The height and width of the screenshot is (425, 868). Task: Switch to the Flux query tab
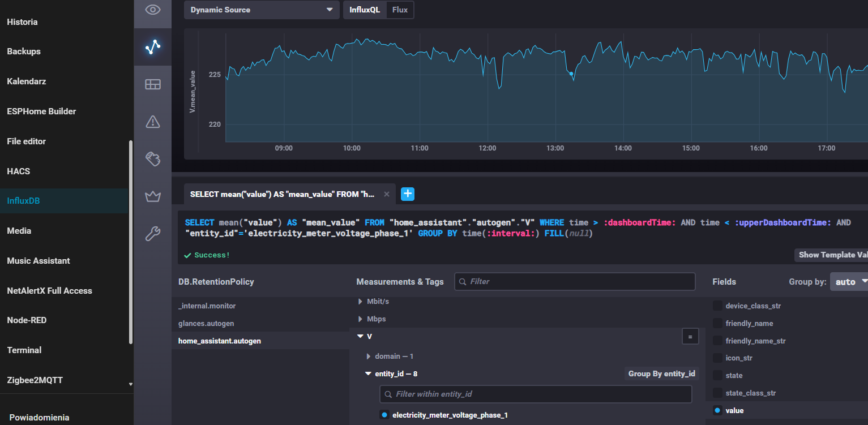[x=400, y=10]
